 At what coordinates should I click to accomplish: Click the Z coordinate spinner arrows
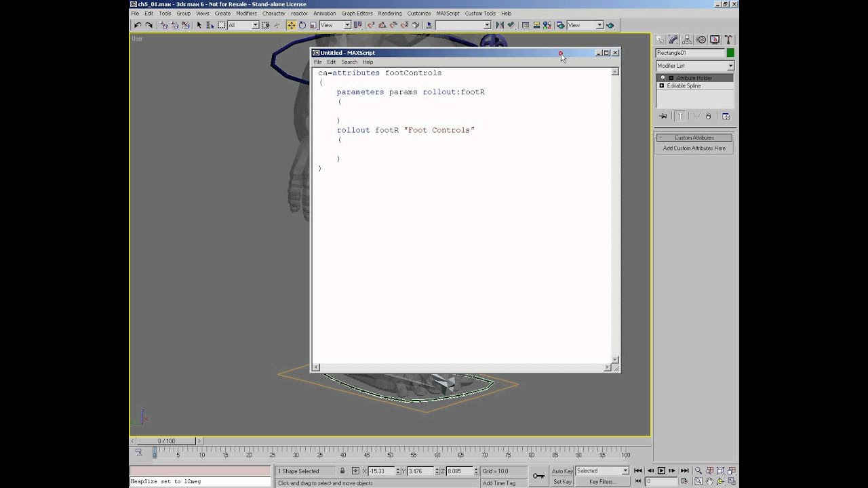[476, 471]
